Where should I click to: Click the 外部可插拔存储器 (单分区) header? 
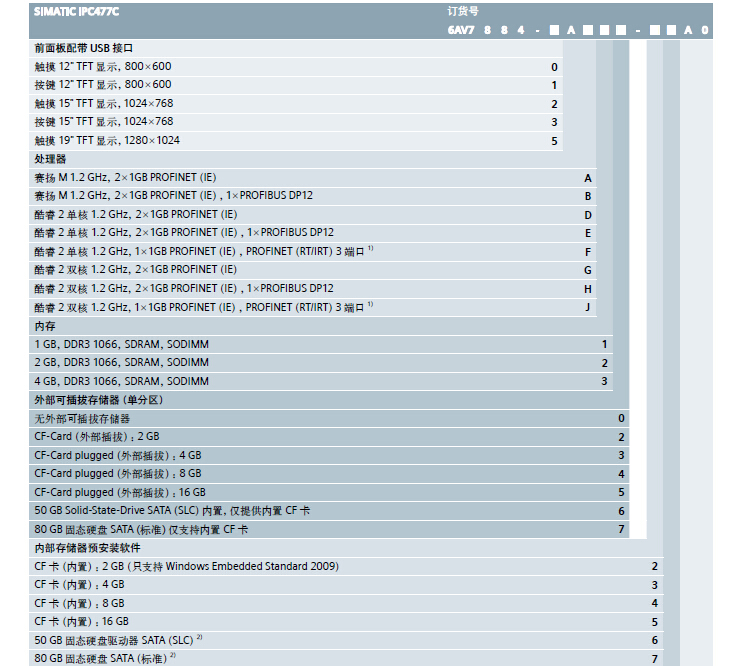pos(99,400)
